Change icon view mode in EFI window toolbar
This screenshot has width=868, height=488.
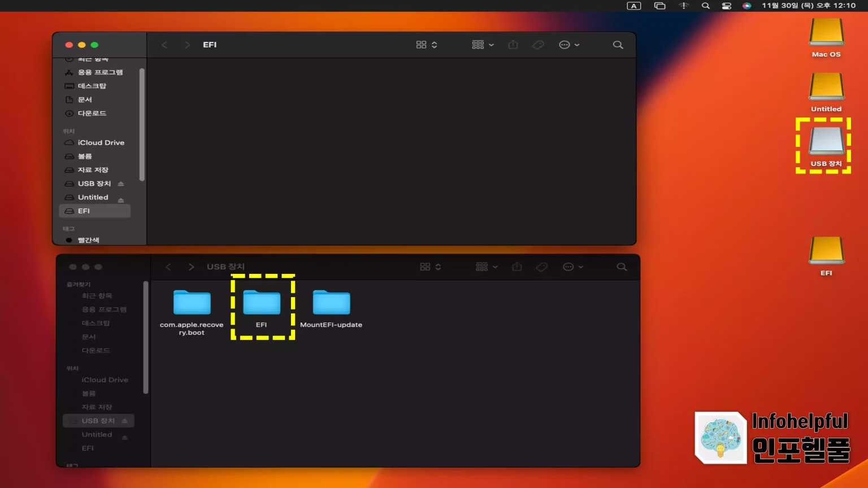click(427, 45)
